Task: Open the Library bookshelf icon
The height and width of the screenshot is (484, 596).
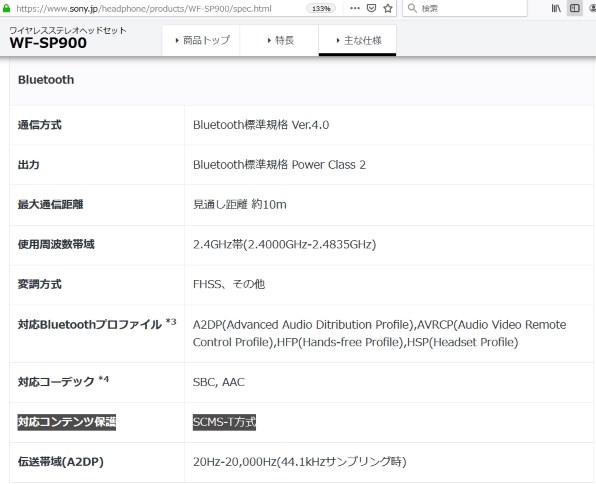Action: (x=556, y=8)
